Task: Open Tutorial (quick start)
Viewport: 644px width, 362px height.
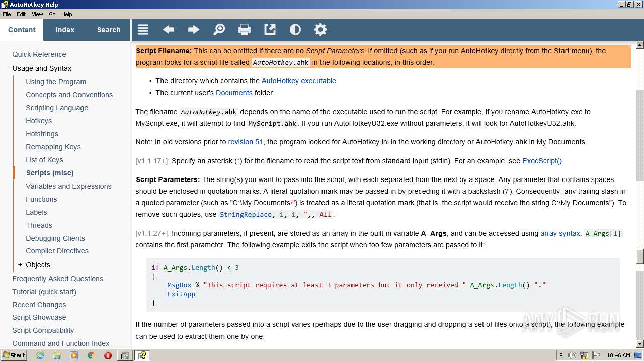Action: (x=44, y=292)
